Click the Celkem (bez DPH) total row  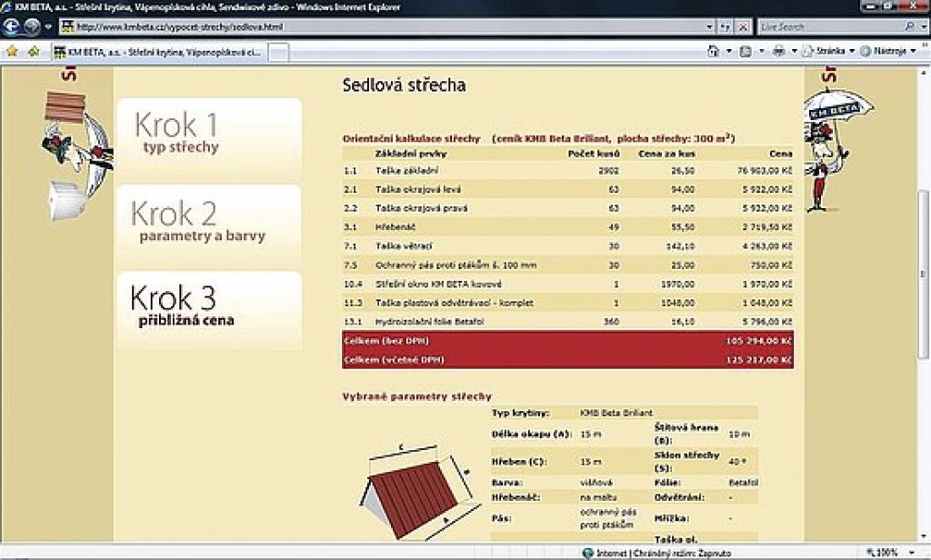[567, 341]
